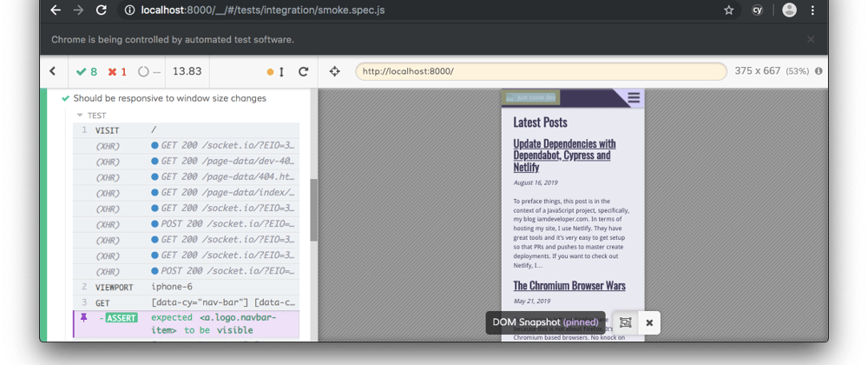Screen dimensions: 868x365
Task: Select the XHR GET /page-data/404.ht row
Action: coord(186,178)
